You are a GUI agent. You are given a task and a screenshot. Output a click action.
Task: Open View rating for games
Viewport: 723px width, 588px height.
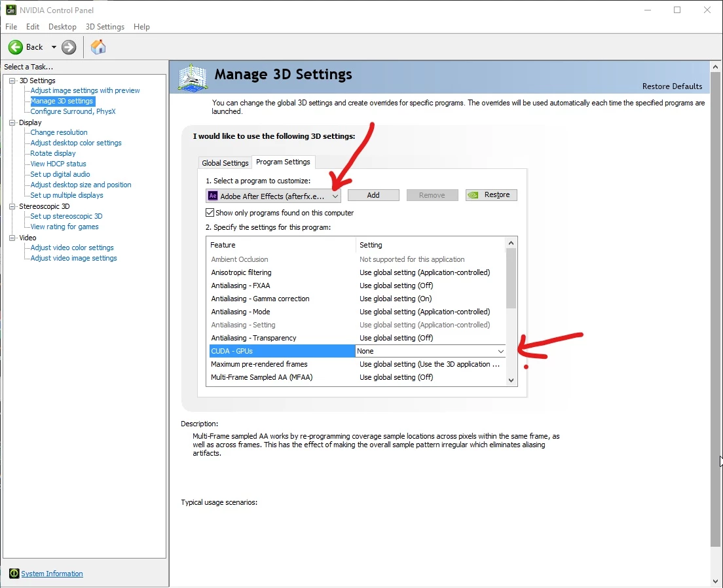[65, 227]
